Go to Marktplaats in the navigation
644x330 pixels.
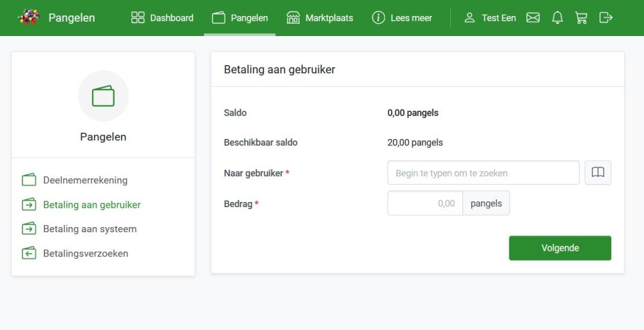319,17
